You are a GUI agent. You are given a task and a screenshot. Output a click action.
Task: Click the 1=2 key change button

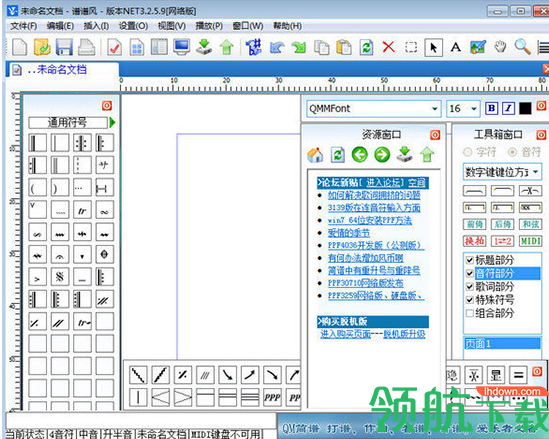502,241
